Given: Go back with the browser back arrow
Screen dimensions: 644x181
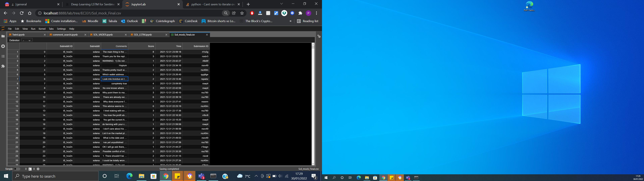Looking at the screenshot, I should coord(6,13).
